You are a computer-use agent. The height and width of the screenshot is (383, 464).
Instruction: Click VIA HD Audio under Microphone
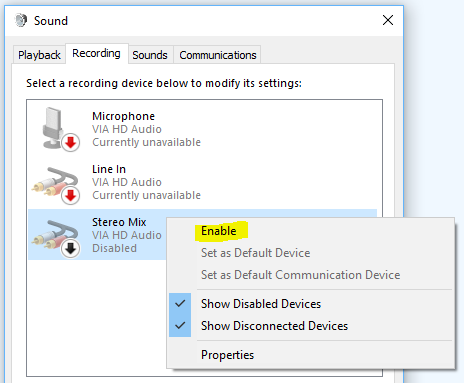pos(127,129)
